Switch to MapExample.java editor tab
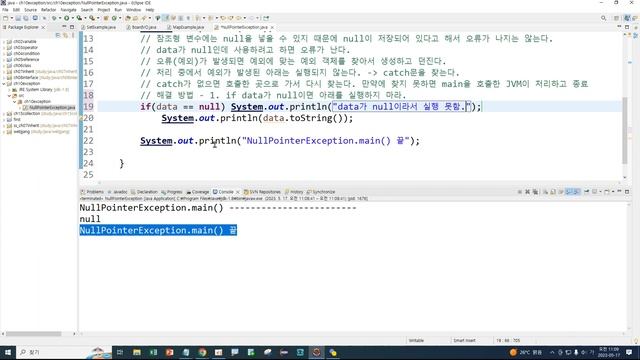Viewport: 640px width, 360px height. pyautogui.click(x=186, y=27)
